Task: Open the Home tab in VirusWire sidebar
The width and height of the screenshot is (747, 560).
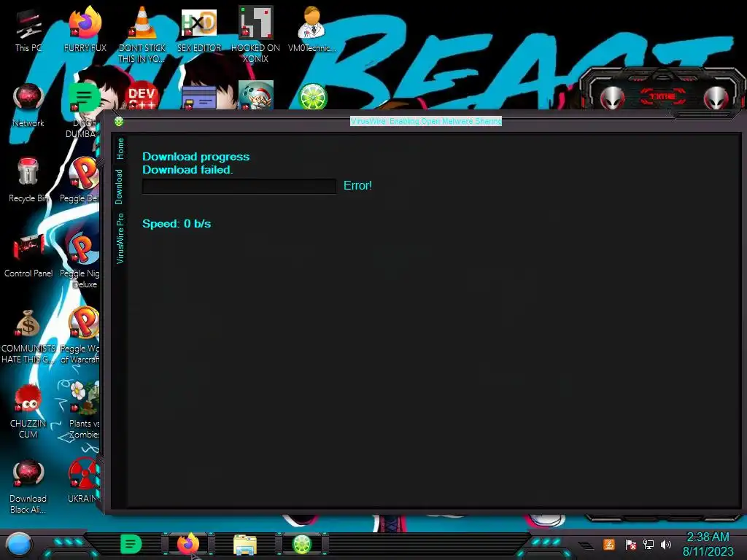Action: [120, 149]
